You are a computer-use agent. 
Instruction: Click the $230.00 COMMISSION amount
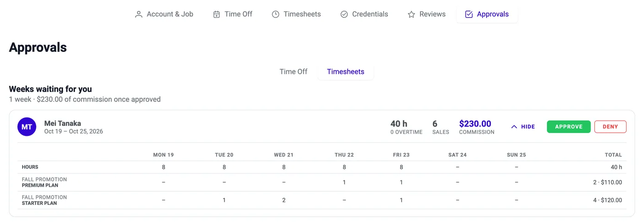tap(477, 127)
